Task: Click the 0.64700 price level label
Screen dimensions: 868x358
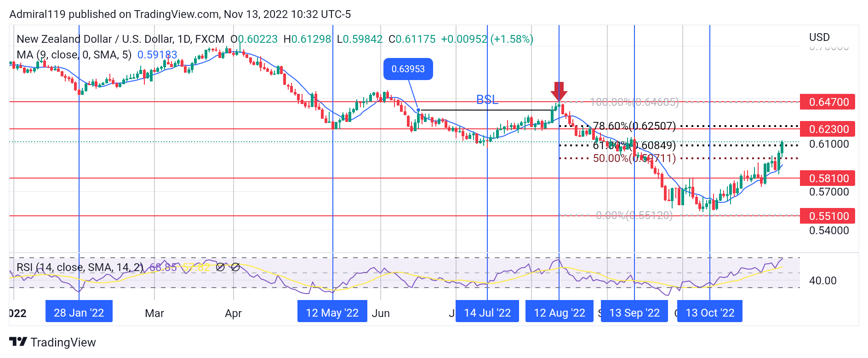Action: pyautogui.click(x=828, y=102)
